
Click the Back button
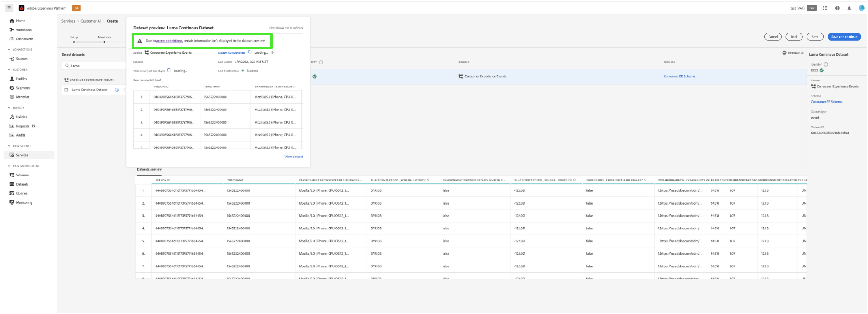(794, 37)
